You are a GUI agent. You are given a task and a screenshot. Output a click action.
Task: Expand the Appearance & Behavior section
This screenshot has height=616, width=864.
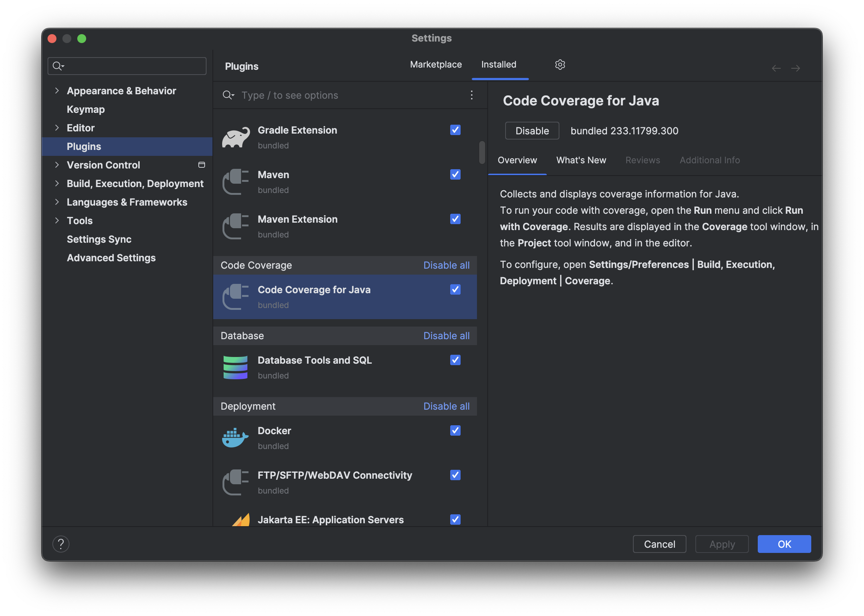point(57,91)
